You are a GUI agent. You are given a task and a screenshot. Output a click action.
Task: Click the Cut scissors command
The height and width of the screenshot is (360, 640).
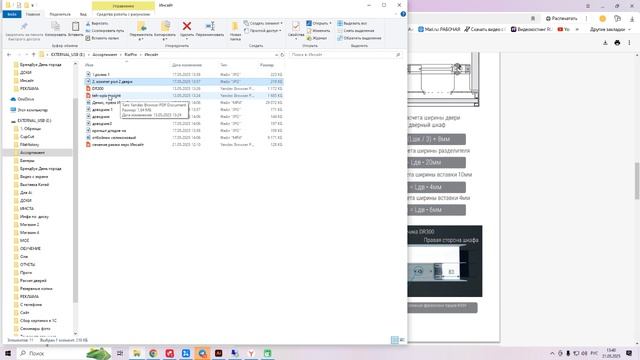[97, 23]
